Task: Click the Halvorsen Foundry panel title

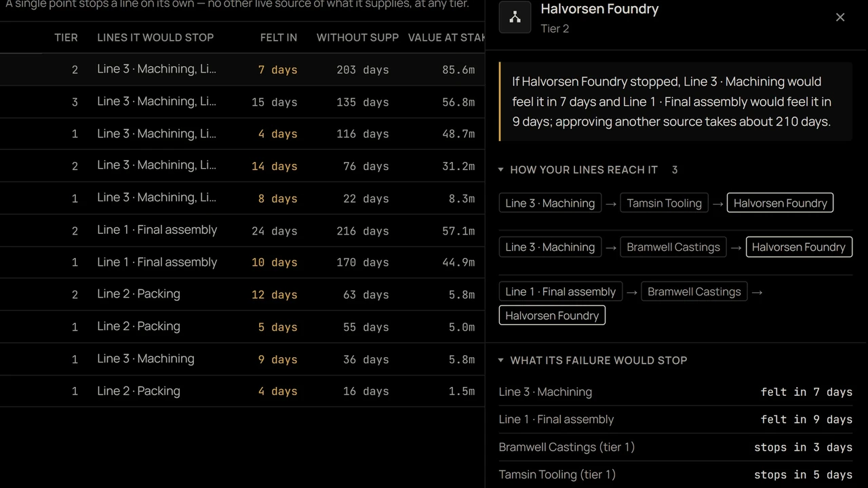Action: point(599,9)
